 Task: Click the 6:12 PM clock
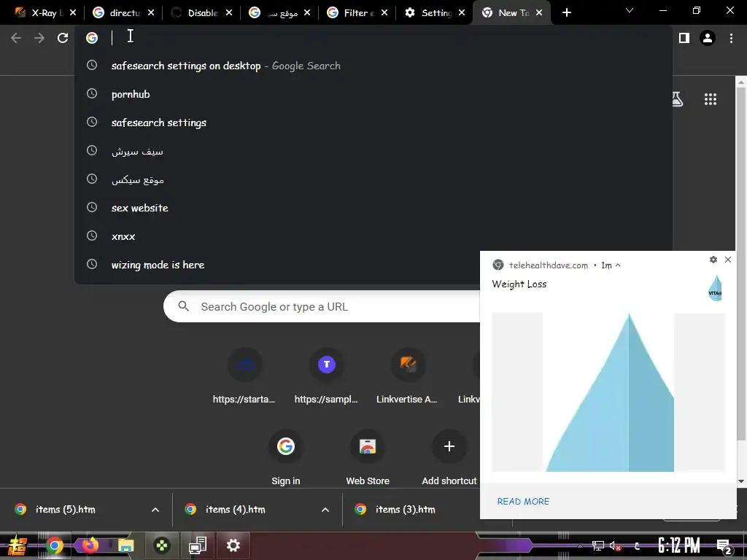click(679, 545)
